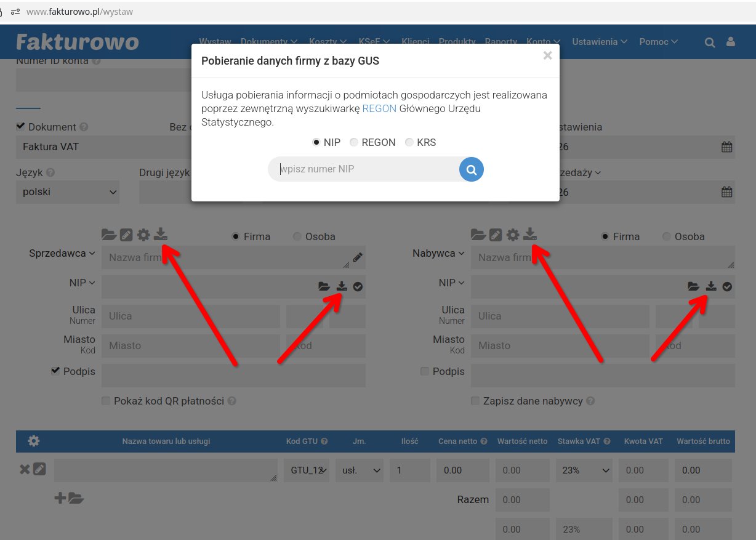Open the gear settings icon above Nabywca
This screenshot has width=756, height=540.
(513, 235)
